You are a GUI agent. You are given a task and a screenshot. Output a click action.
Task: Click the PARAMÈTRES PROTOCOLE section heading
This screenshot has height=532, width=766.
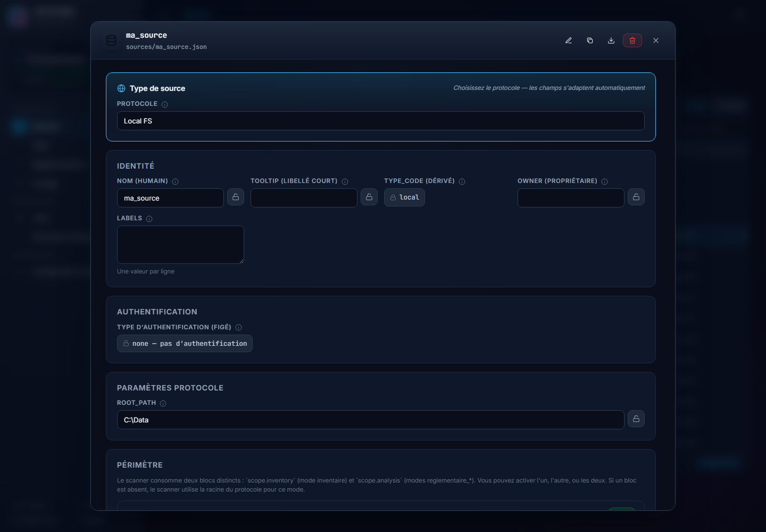click(170, 388)
